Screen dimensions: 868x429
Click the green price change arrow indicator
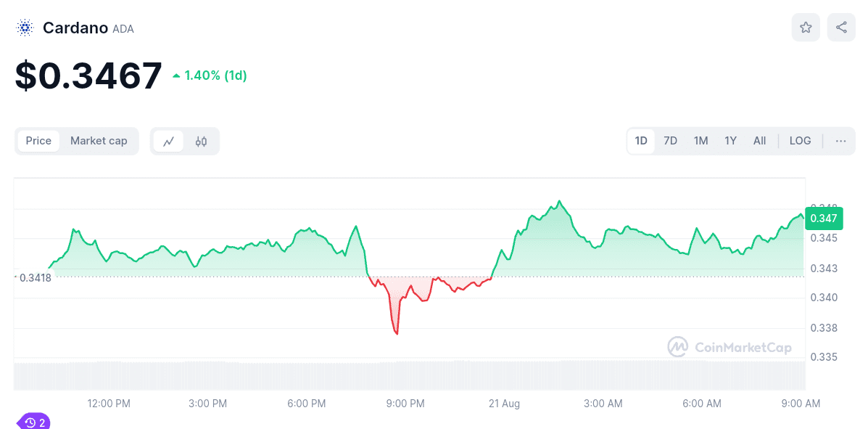tap(176, 75)
